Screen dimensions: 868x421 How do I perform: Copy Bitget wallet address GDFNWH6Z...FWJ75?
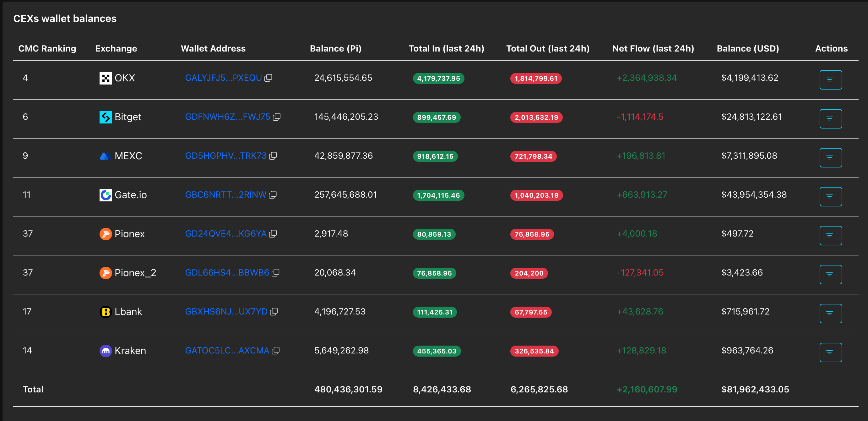click(x=277, y=117)
